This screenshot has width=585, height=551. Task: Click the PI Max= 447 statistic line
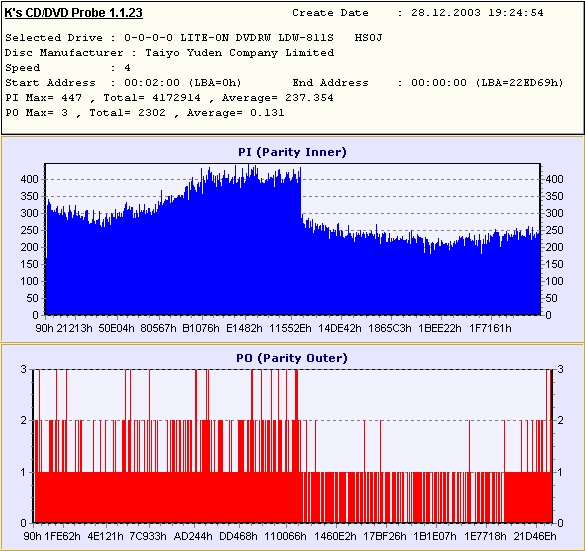[169, 98]
